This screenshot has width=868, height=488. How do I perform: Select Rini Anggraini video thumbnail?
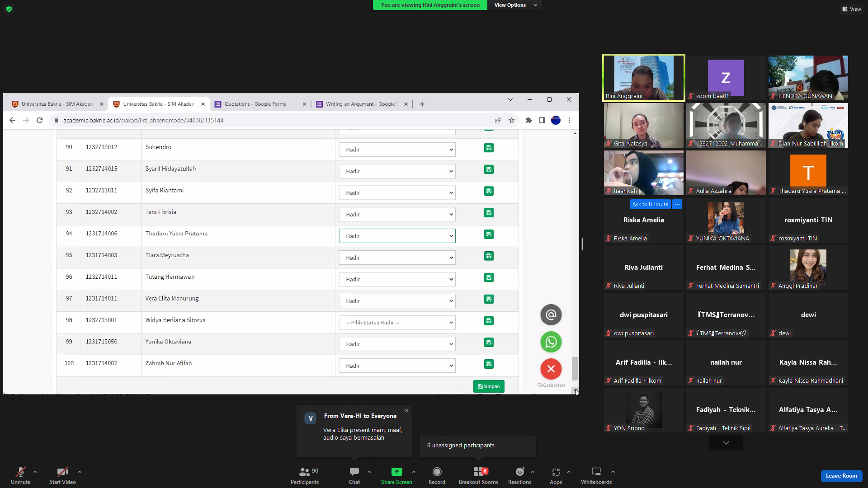644,78
